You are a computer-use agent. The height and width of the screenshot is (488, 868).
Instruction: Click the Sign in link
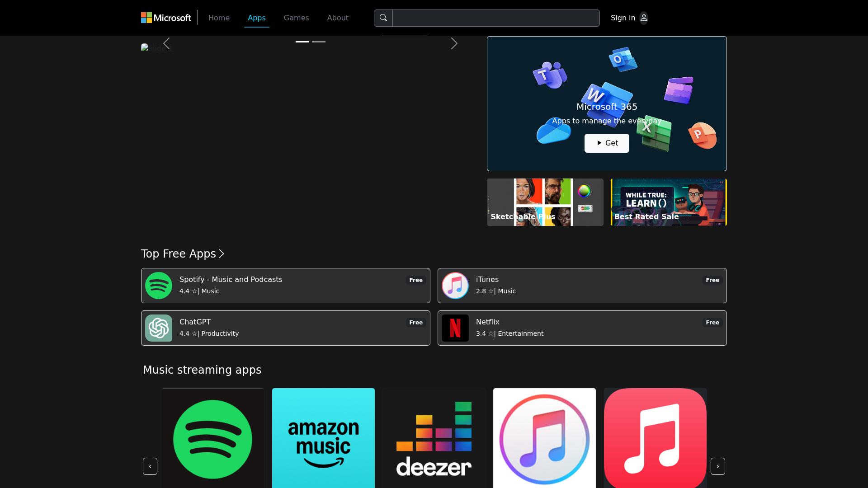pyautogui.click(x=623, y=18)
